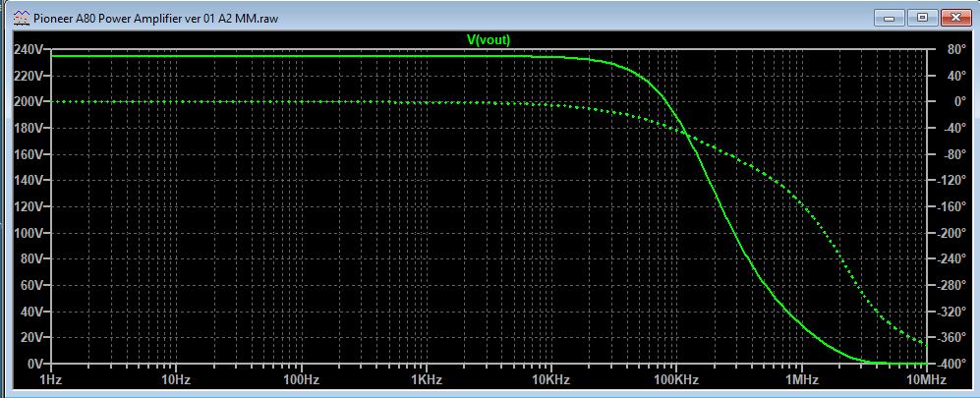Click the 1MHz frequency axis label
The height and width of the screenshot is (398, 980).
(x=802, y=379)
